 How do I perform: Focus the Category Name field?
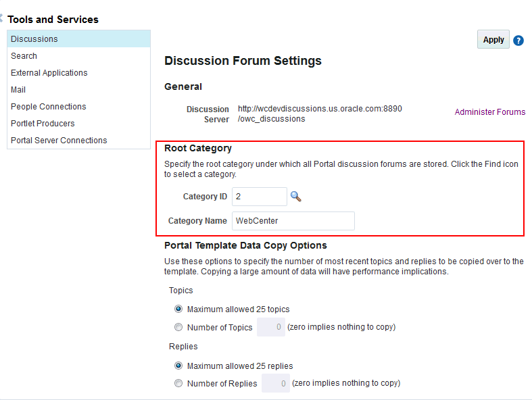pyautogui.click(x=293, y=221)
